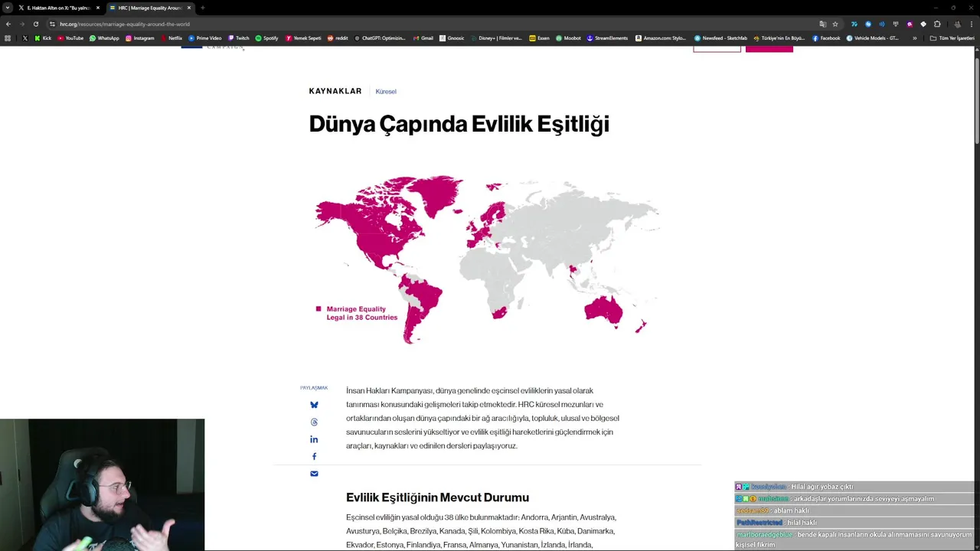Image resolution: width=980 pixels, height=551 pixels.
Task: Open the Facebook bookmark
Action: point(826,38)
